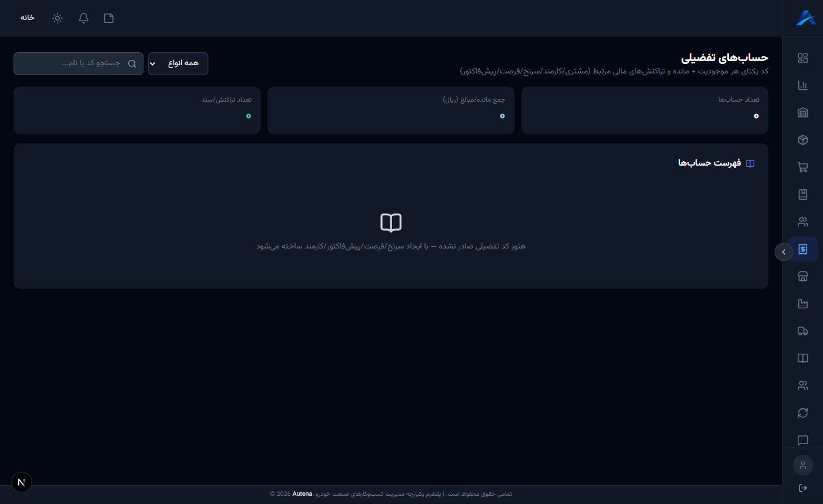Go to the warehouse icon in the sidebar

coord(802,113)
